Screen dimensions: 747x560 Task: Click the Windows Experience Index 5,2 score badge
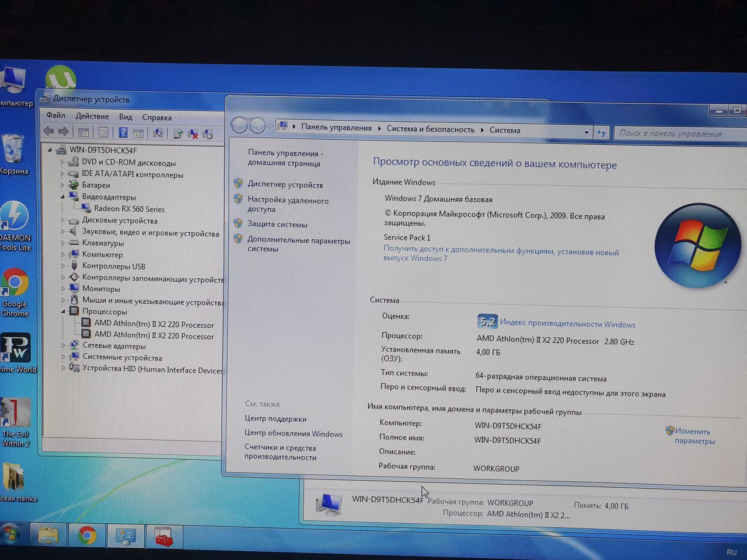click(x=487, y=321)
